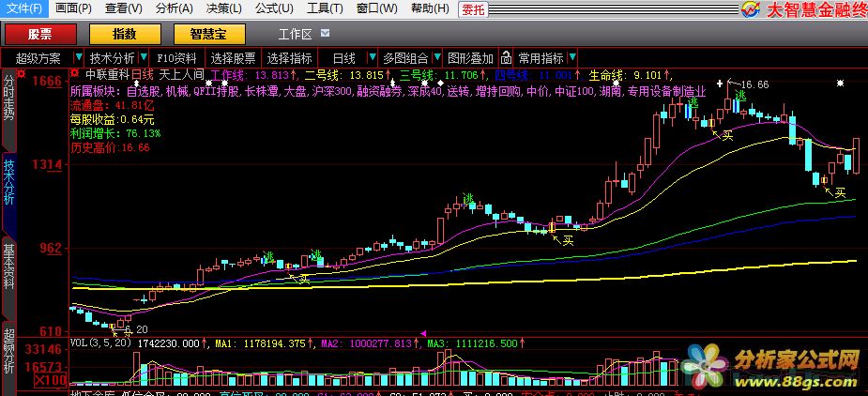The width and height of the screenshot is (868, 396).
Task: Click the X100 volume multiplier box
Action: 50,381
